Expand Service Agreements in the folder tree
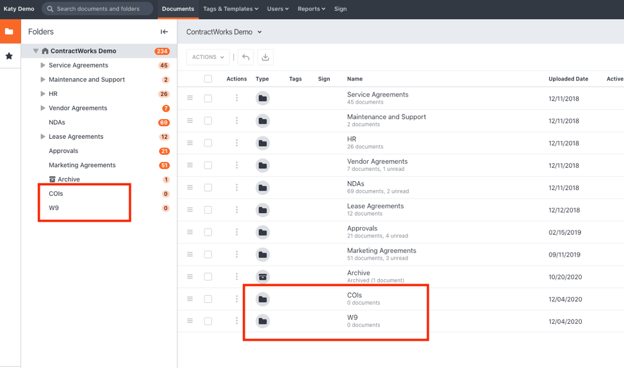The width and height of the screenshot is (624, 368). coord(43,65)
